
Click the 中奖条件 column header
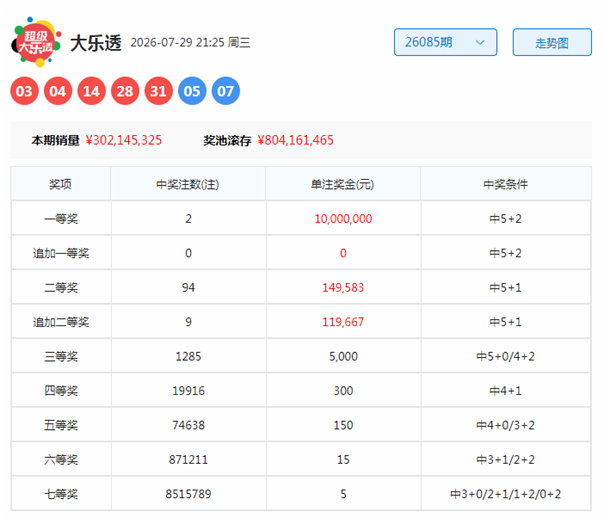[x=505, y=184]
